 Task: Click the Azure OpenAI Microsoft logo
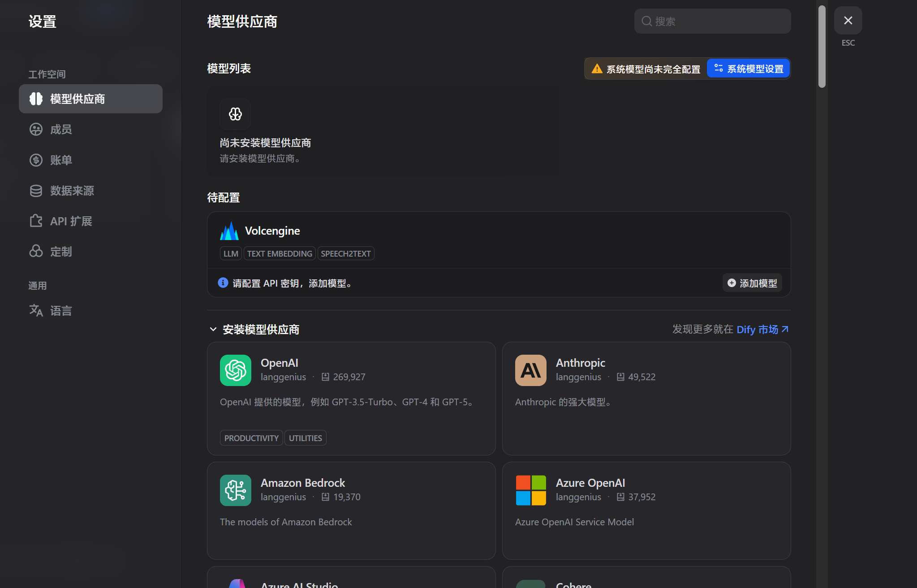pos(530,490)
